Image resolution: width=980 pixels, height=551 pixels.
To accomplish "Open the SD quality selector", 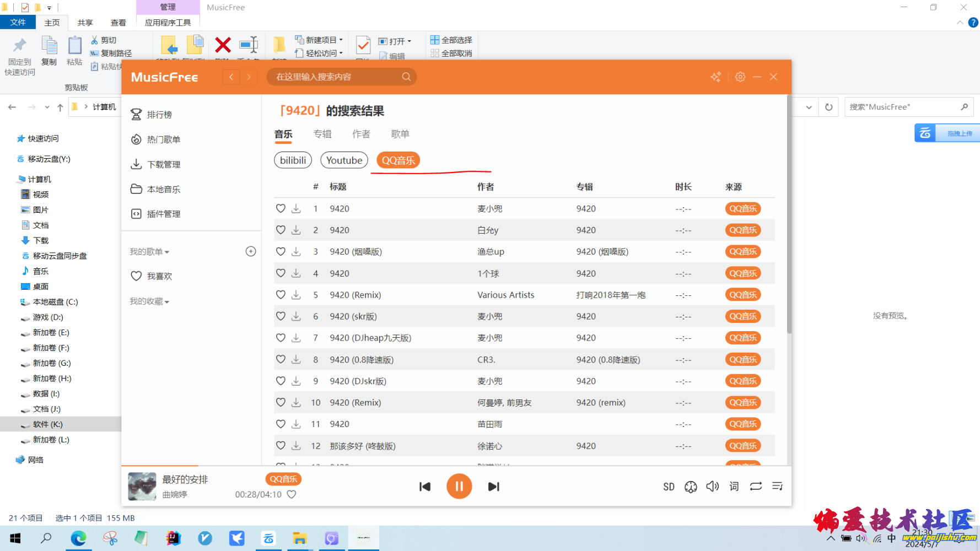I will pyautogui.click(x=669, y=487).
